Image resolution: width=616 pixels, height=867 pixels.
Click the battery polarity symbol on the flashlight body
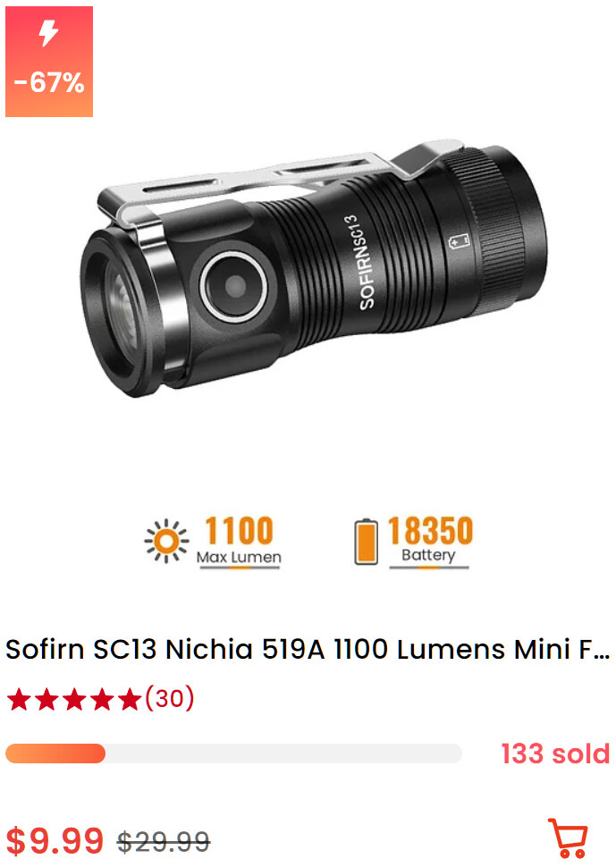pyautogui.click(x=459, y=241)
